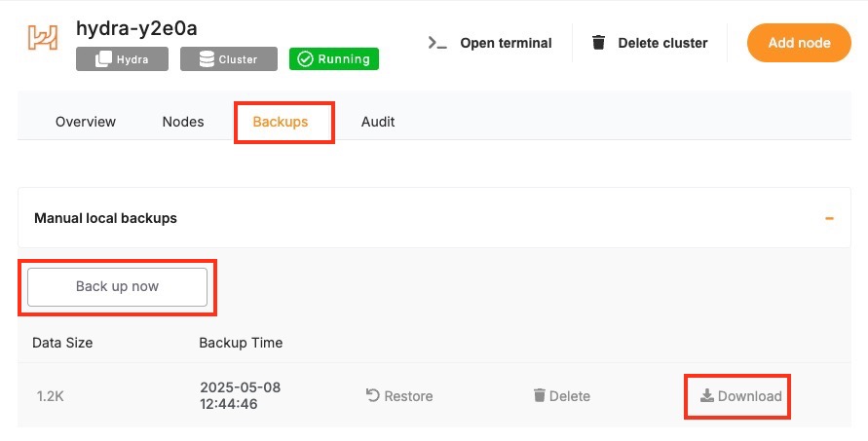This screenshot has width=868, height=441.
Task: Open the Nodes tab
Action: pos(183,122)
